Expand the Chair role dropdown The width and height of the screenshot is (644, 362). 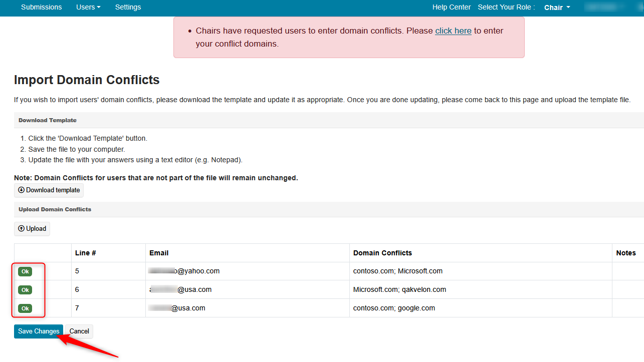click(557, 8)
